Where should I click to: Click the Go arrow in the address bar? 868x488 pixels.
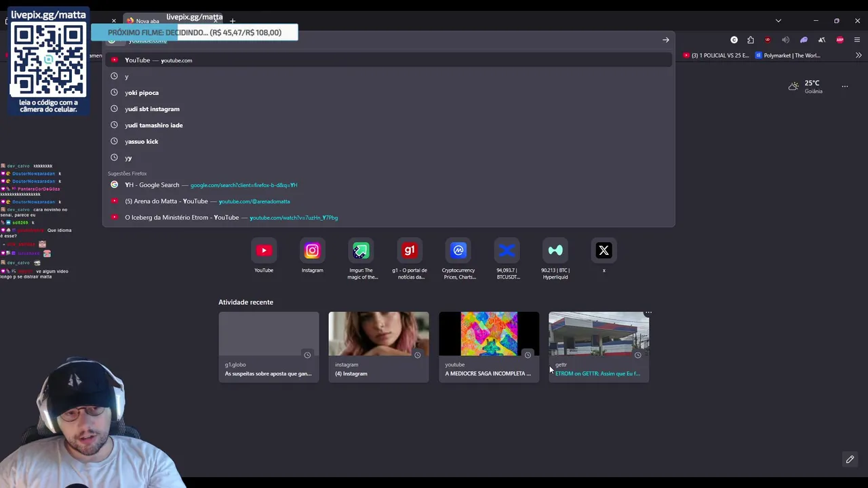tap(665, 40)
